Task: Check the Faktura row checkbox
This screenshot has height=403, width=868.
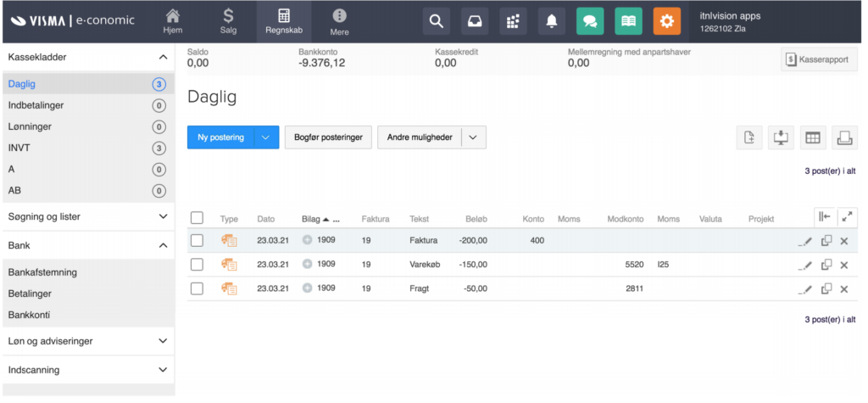Action: (198, 241)
